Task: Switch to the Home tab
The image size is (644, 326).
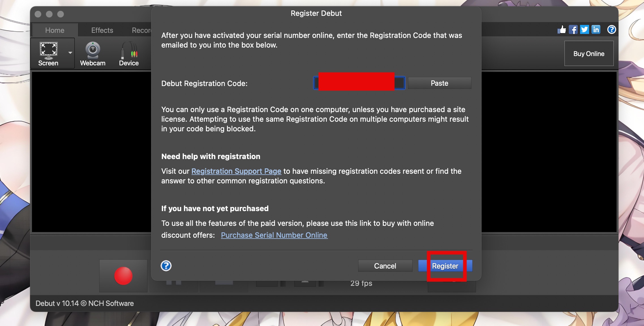Action: pos(55,30)
